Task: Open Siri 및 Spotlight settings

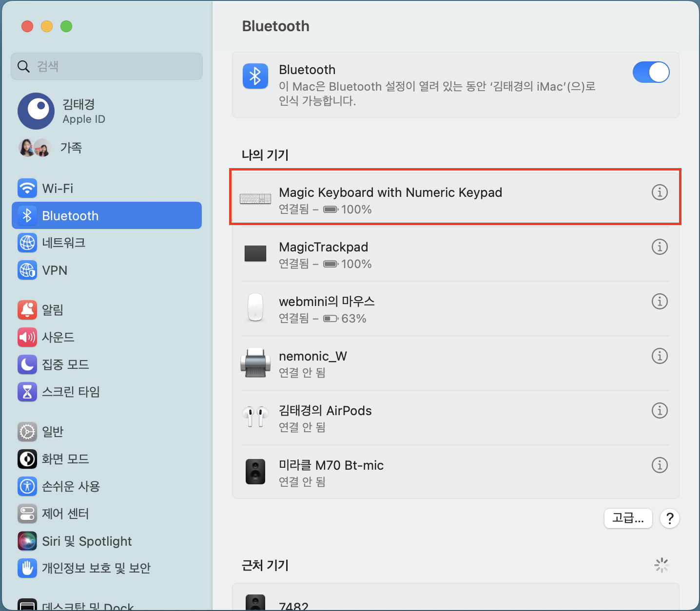Action: (87, 541)
